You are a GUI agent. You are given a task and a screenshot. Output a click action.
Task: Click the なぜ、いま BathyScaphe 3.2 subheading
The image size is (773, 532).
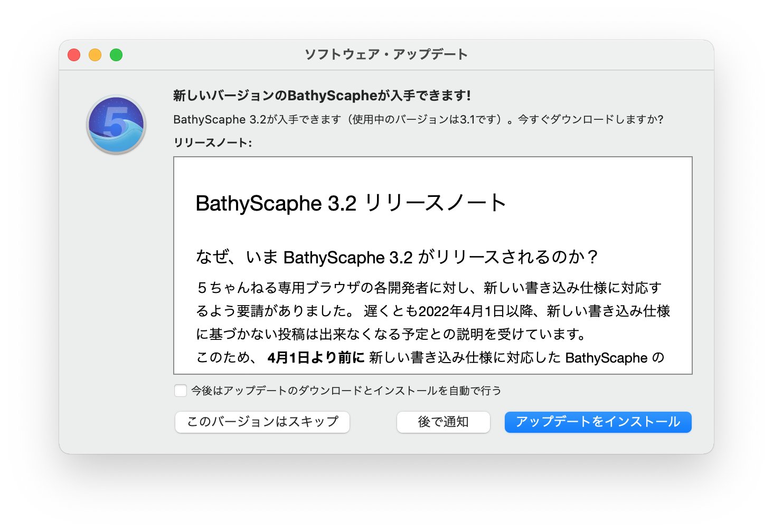[x=397, y=257]
